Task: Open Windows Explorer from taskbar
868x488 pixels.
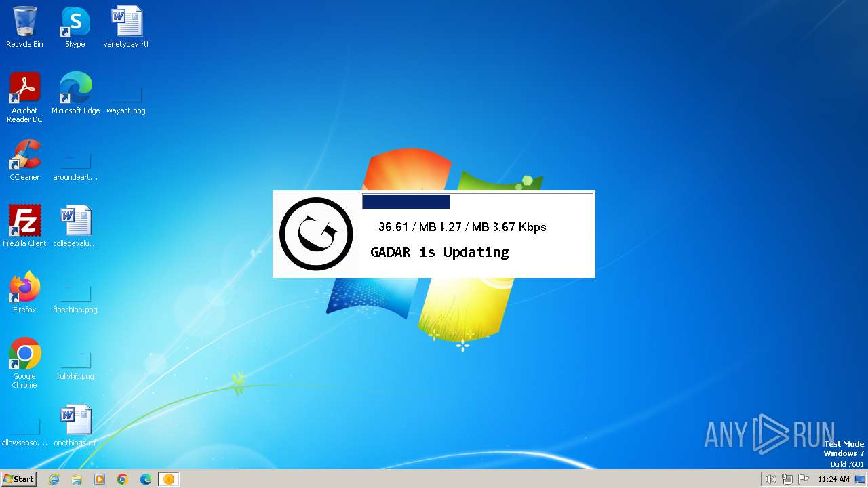Action: click(77, 479)
